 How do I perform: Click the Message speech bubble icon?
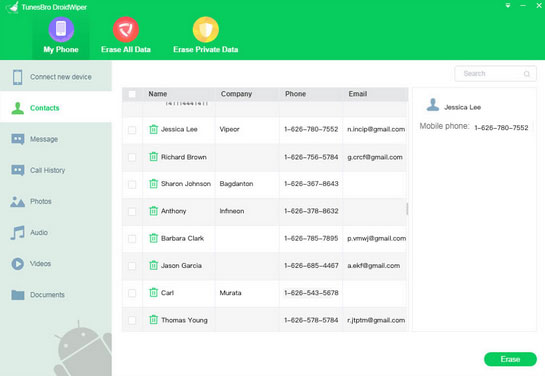click(x=18, y=139)
